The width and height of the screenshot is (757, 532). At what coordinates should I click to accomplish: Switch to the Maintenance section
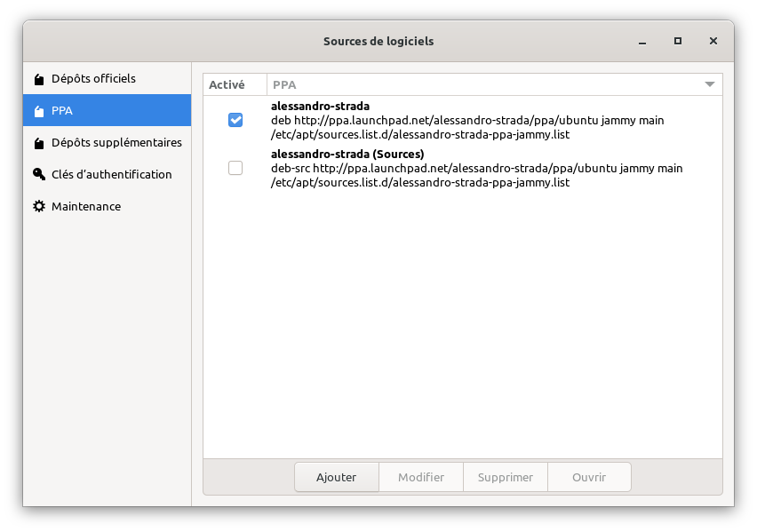pyautogui.click(x=86, y=207)
